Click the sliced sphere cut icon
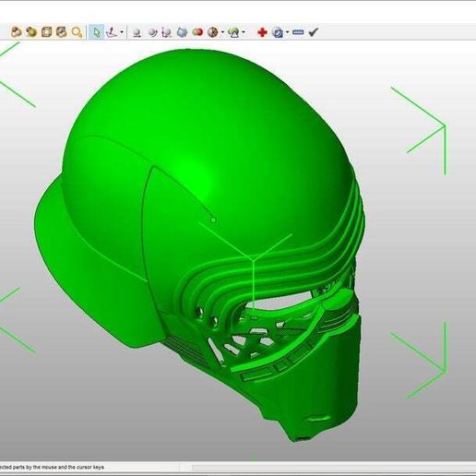Viewport: 476px width, 476px height. (213, 32)
